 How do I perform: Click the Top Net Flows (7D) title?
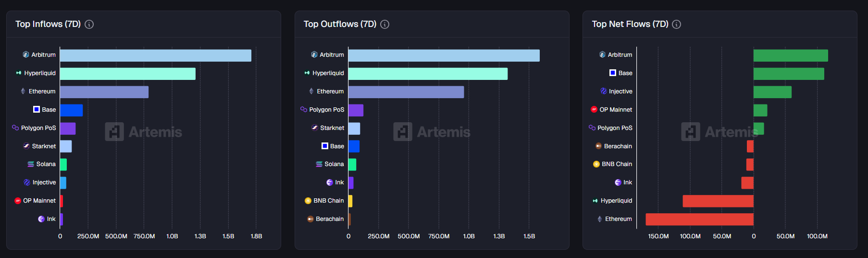pyautogui.click(x=630, y=24)
